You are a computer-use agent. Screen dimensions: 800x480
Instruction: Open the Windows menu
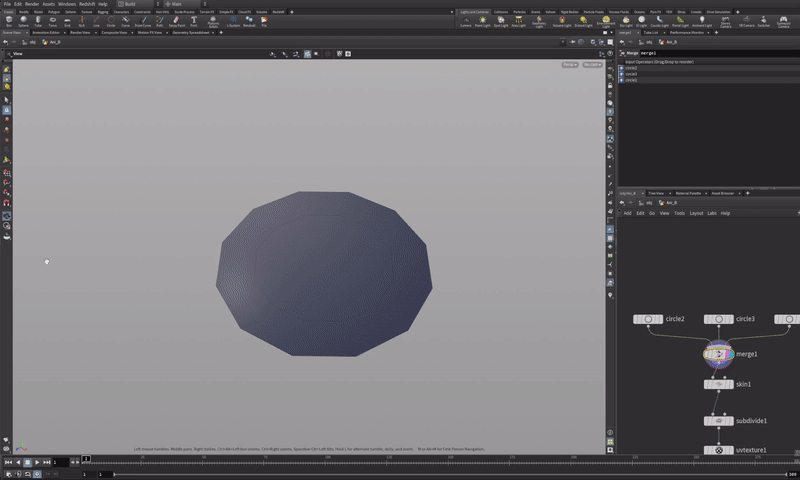(x=67, y=4)
